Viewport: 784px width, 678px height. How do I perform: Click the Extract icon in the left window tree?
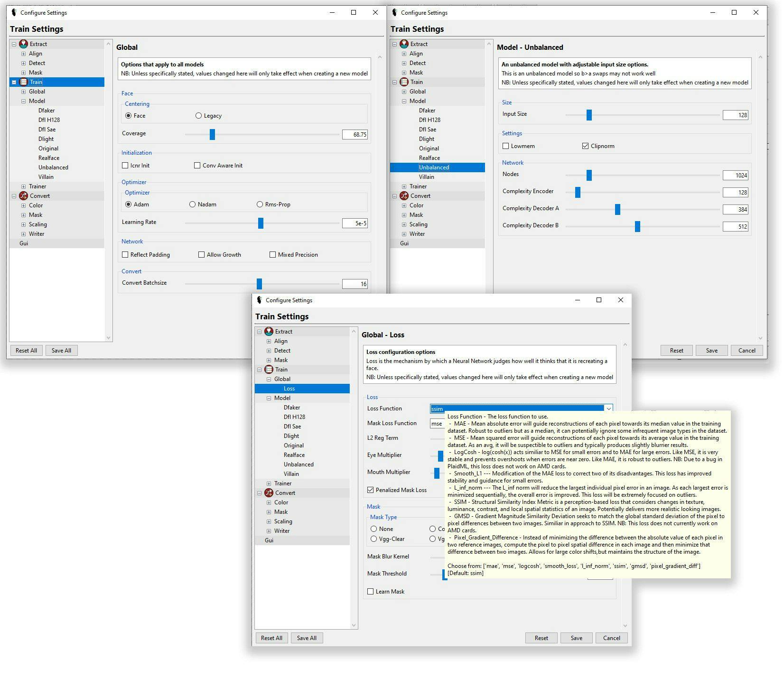[x=23, y=44]
